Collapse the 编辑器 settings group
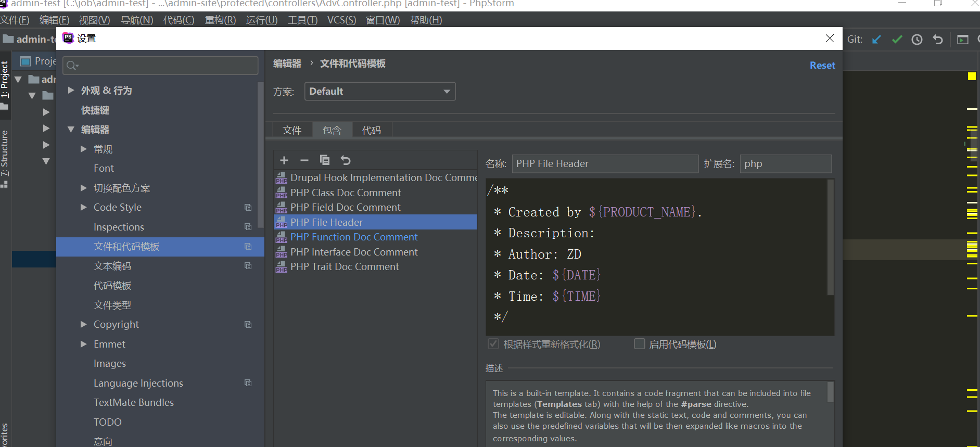 [71, 130]
